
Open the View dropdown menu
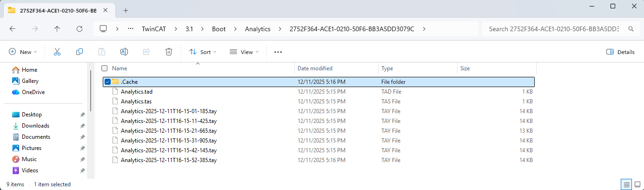[244, 52]
